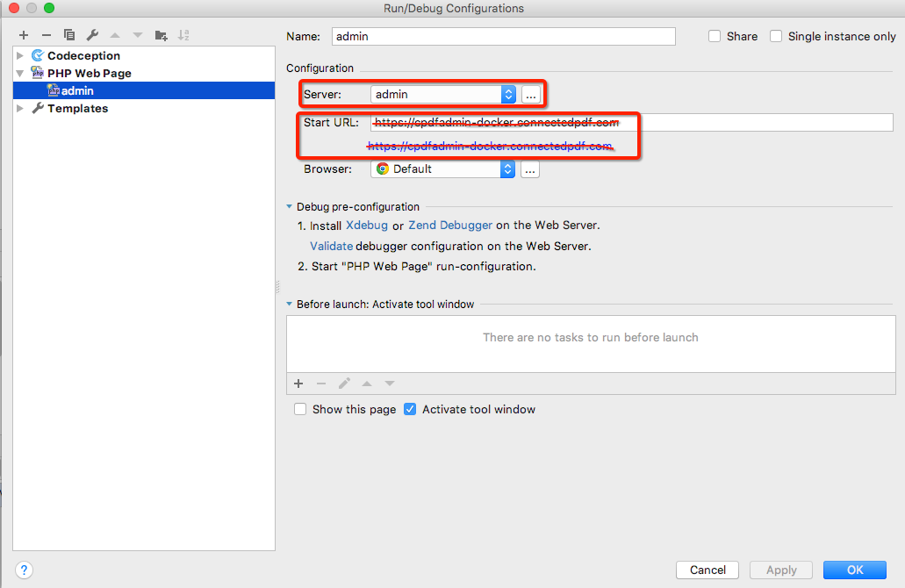Viewport: 905px width, 588px height.
Task: Open help with the question mark icon
Action: (x=24, y=570)
